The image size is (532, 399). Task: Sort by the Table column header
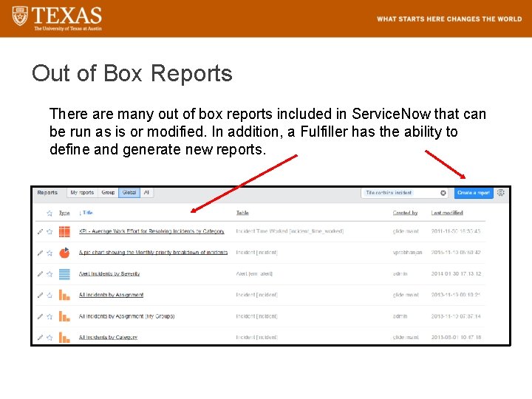(242, 213)
